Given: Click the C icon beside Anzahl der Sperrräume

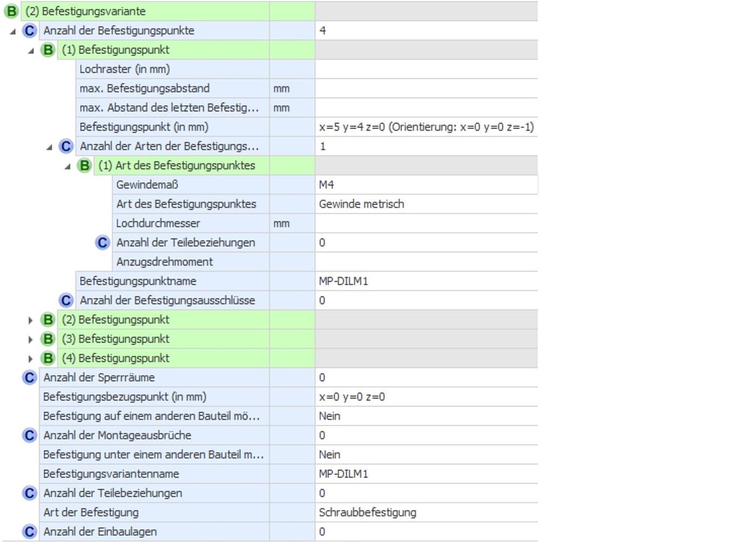Looking at the screenshot, I should click(30, 377).
